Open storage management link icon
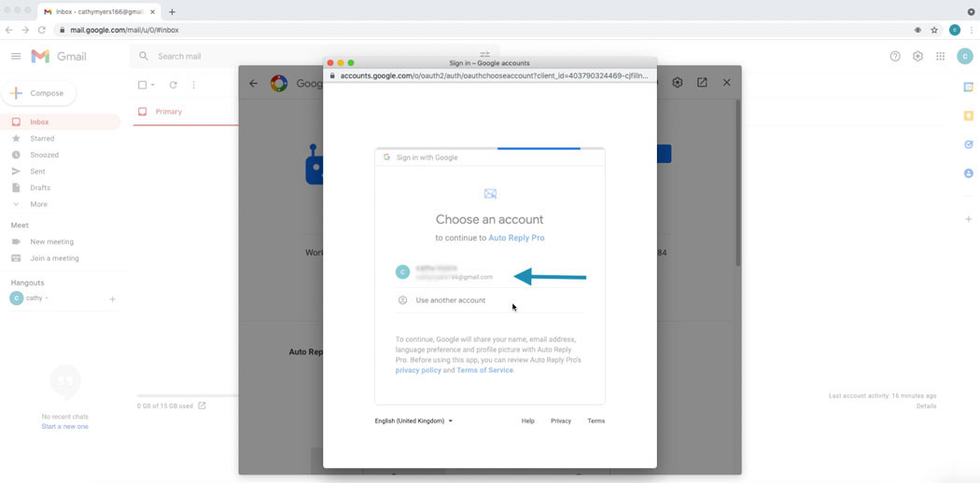Screen dimensions: 980x483 coord(202,406)
